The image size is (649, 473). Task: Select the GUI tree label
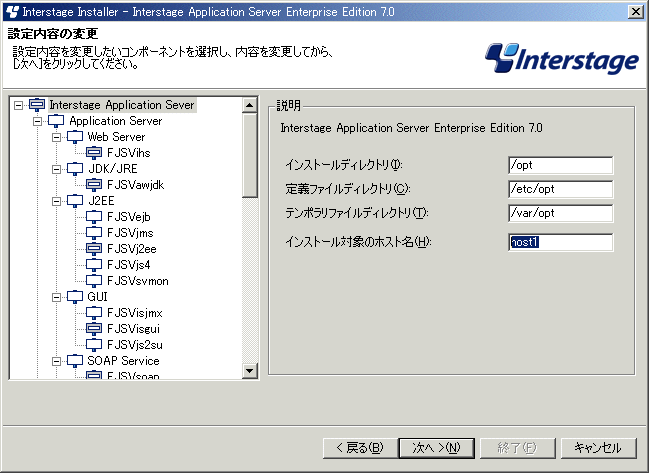click(x=97, y=297)
